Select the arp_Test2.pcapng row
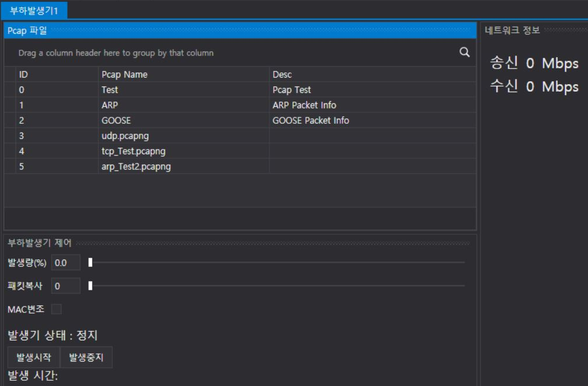The image size is (588, 386). tap(240, 166)
